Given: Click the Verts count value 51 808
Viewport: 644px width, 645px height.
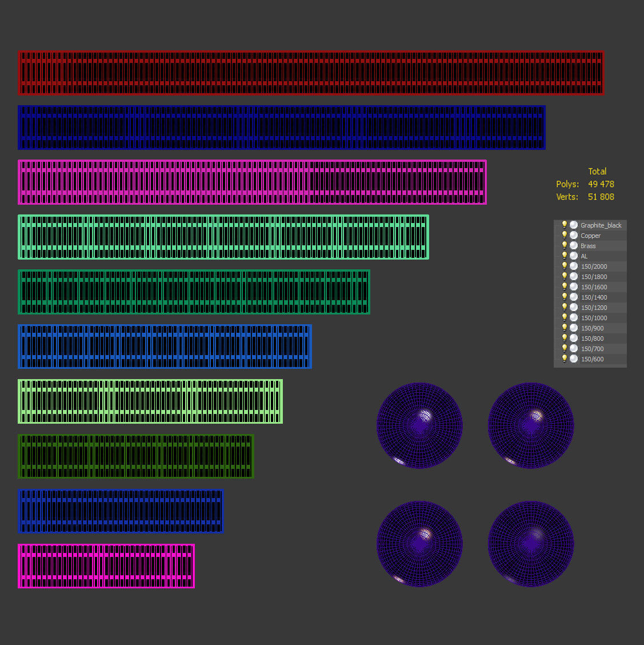Looking at the screenshot, I should (x=601, y=197).
